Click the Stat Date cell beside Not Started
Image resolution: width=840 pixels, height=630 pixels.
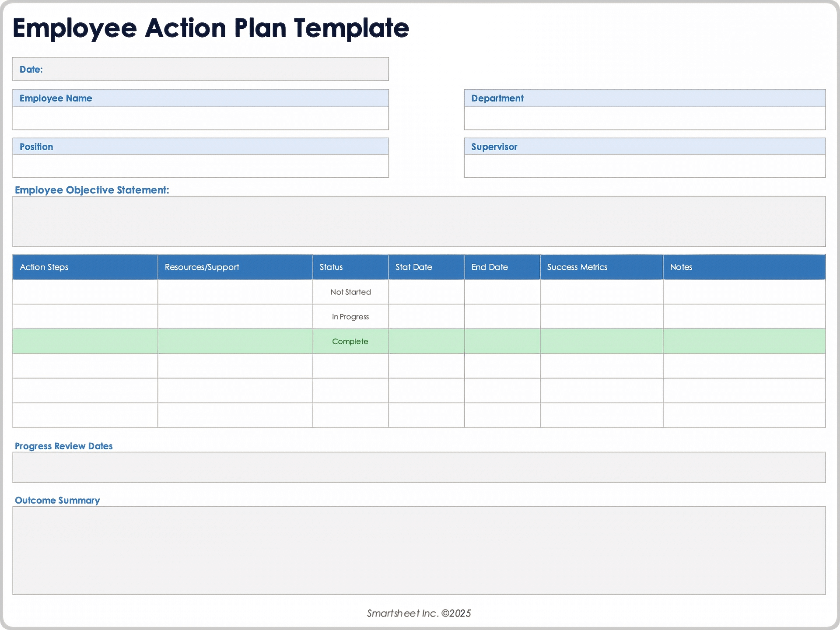pos(426,292)
